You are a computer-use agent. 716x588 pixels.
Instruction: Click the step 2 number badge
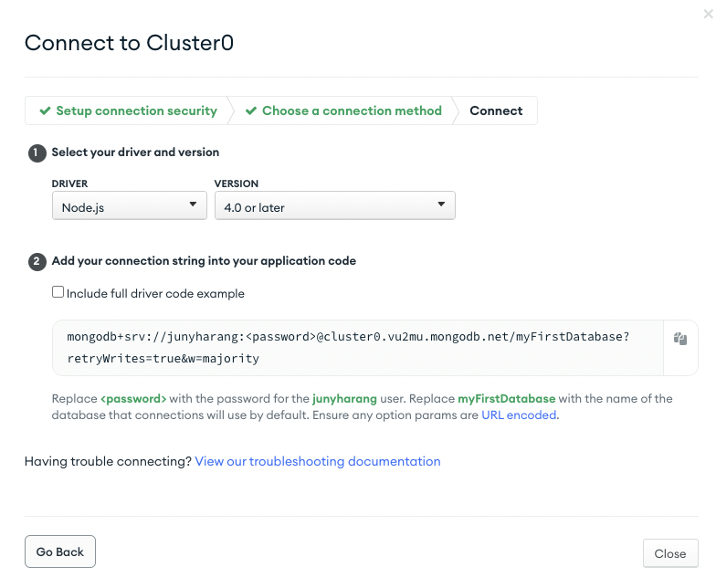(37, 261)
